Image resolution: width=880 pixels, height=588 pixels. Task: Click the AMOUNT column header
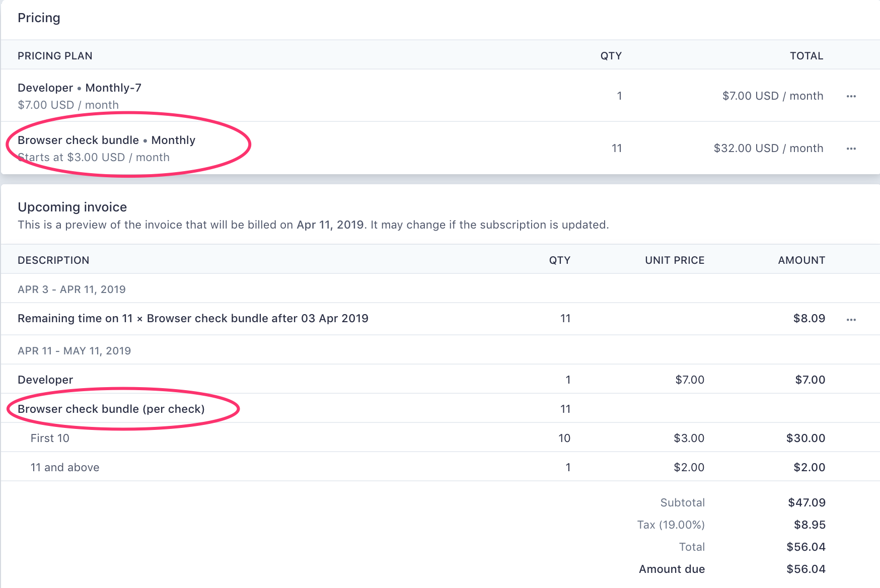point(801,260)
